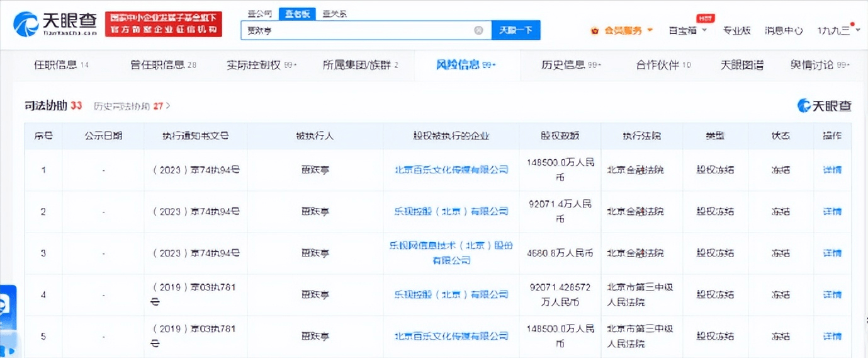The image size is (868, 358).
Task: Open the 历史信息 tab
Action: pyautogui.click(x=571, y=64)
